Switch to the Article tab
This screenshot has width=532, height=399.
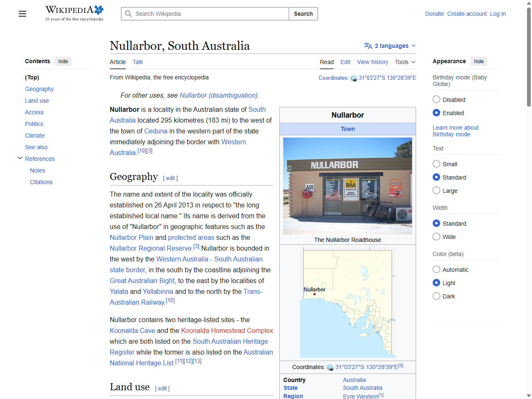click(x=118, y=62)
